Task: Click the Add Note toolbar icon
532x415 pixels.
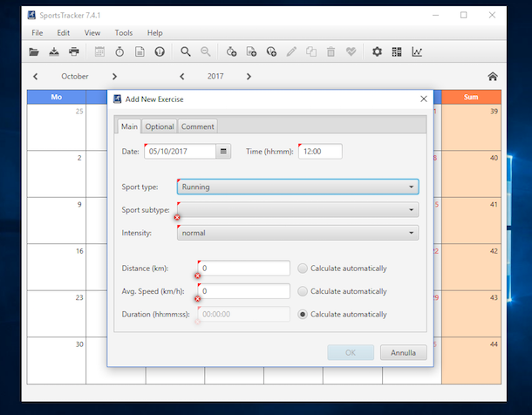Action: coord(251,52)
